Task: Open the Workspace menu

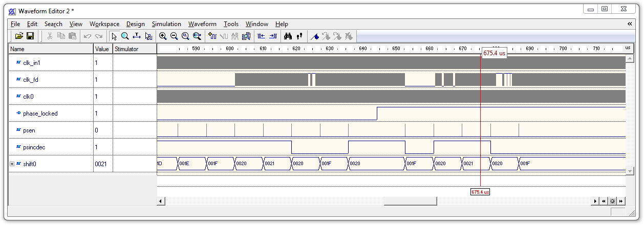Action: (104, 24)
